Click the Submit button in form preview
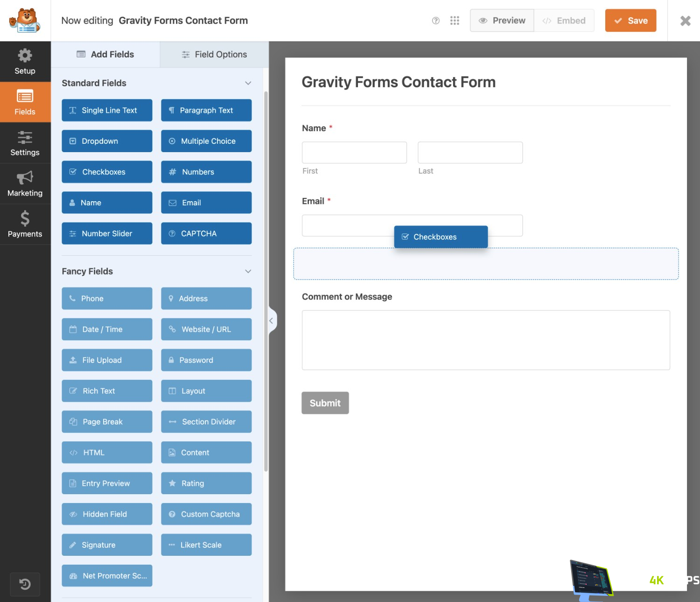Screen dimensions: 700x602 click(325, 403)
